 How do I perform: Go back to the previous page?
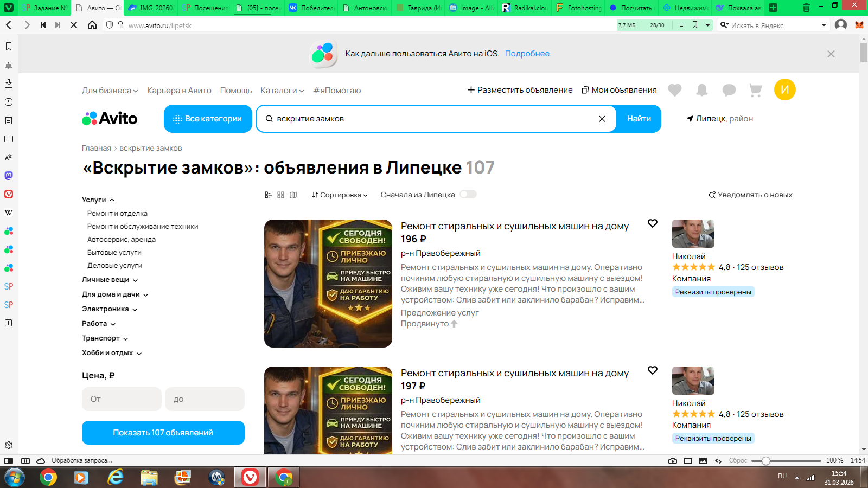(x=9, y=25)
